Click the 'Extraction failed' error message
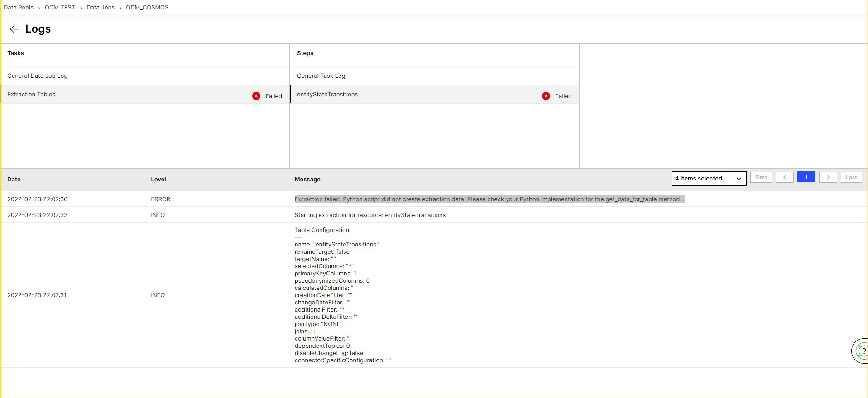 coord(489,199)
